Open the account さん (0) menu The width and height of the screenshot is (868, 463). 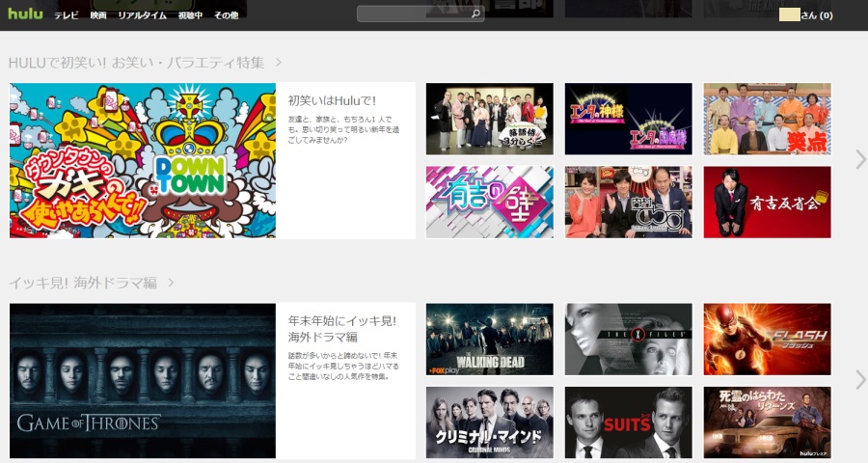tap(806, 15)
